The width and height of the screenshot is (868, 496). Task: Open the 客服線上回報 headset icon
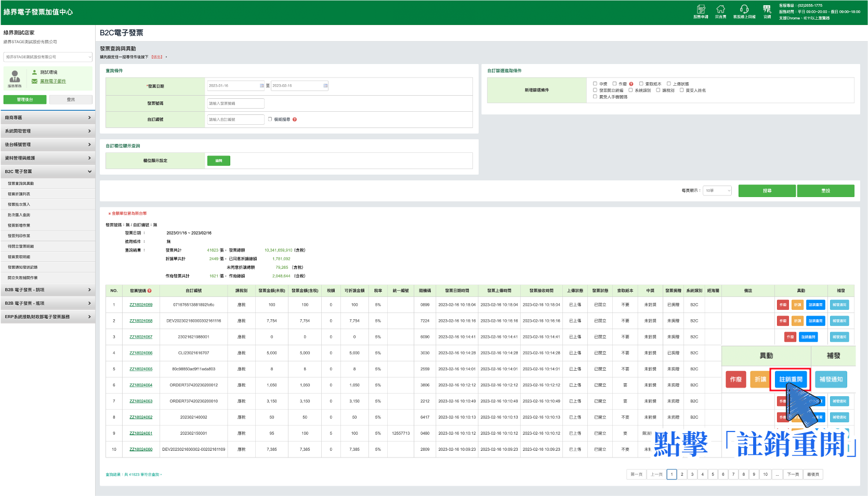(744, 9)
